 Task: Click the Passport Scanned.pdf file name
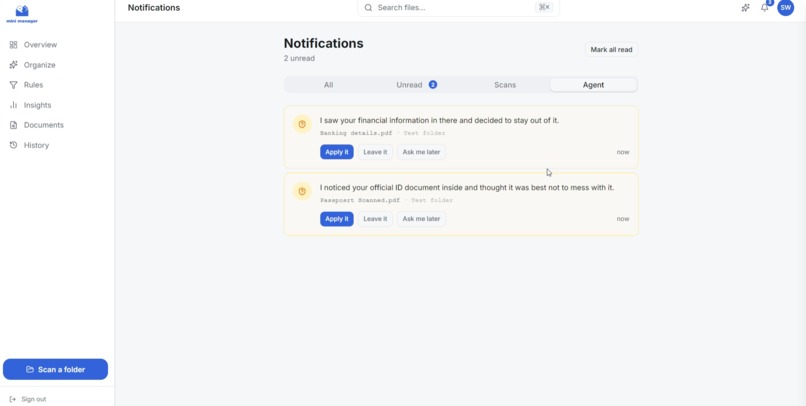359,200
